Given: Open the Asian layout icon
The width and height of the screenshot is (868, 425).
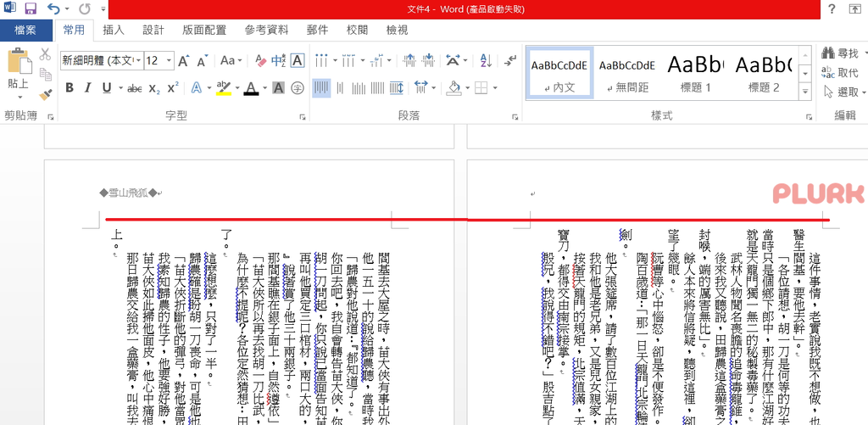Looking at the screenshot, I should 453,60.
